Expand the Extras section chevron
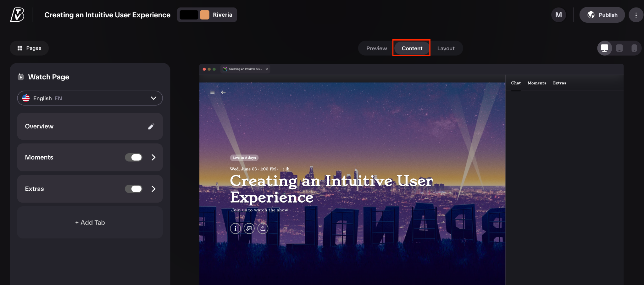The height and width of the screenshot is (285, 644). click(153, 189)
